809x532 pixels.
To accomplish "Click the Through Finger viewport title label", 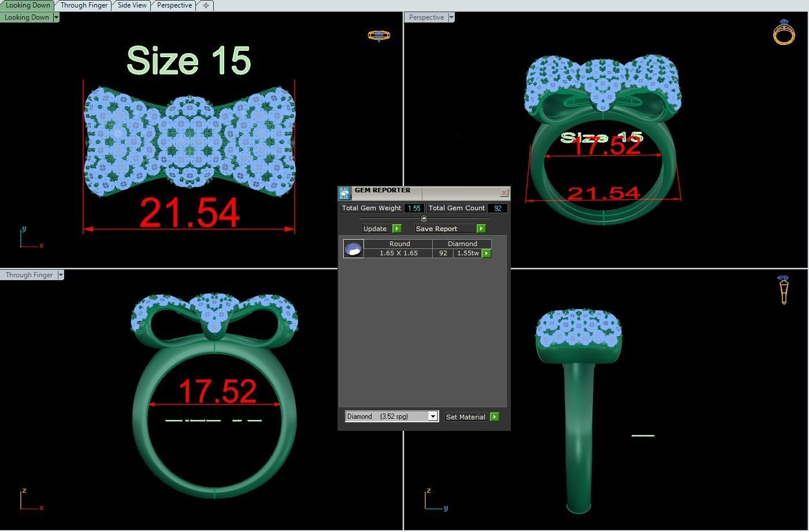I will (29, 275).
